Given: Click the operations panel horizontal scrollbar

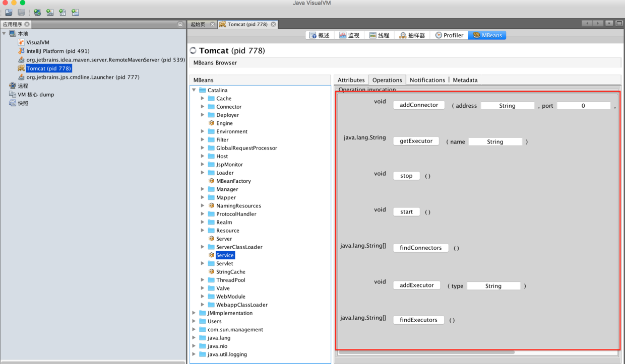Looking at the screenshot, I should [426, 352].
